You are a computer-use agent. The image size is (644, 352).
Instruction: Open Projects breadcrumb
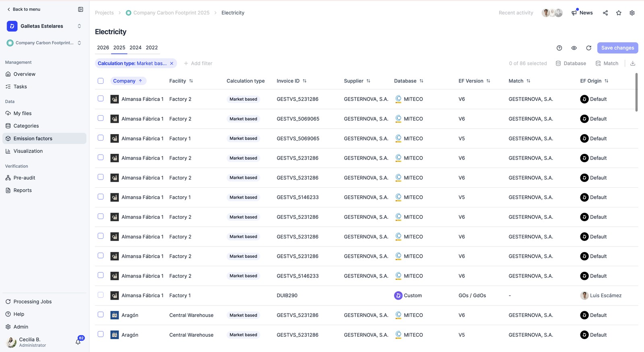[x=104, y=13]
